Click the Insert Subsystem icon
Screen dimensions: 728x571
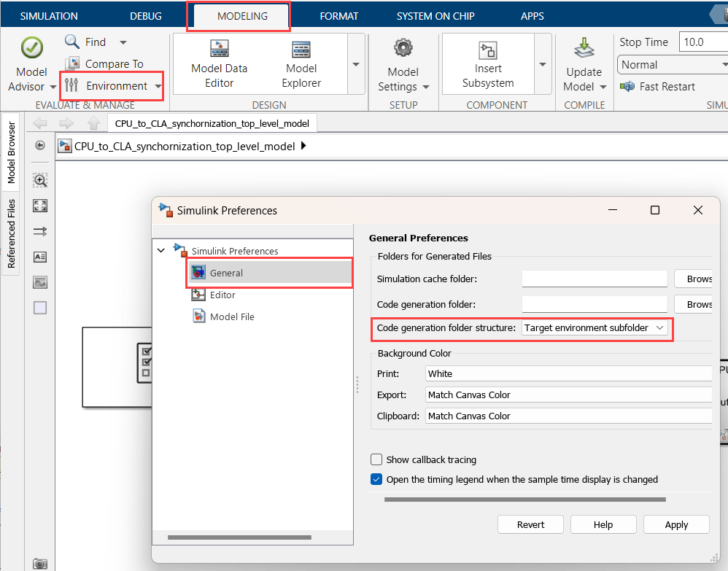(x=488, y=50)
